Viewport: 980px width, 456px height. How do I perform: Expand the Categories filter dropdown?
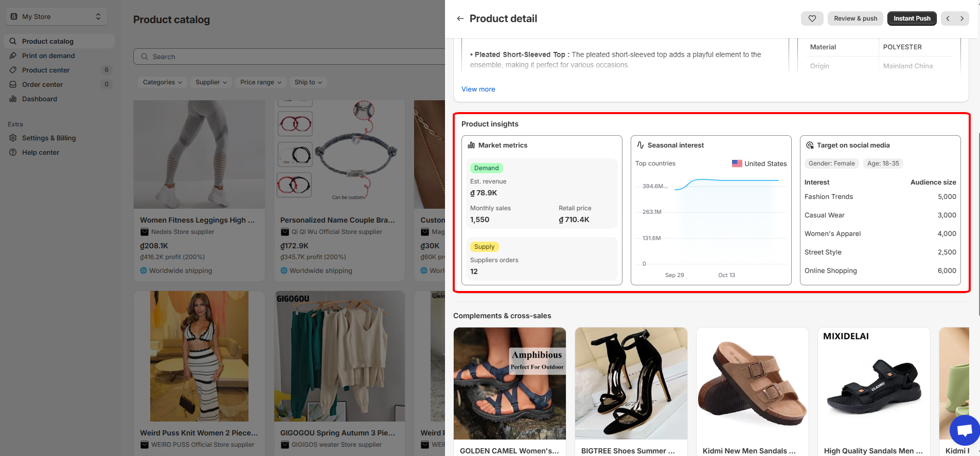pyautogui.click(x=162, y=82)
